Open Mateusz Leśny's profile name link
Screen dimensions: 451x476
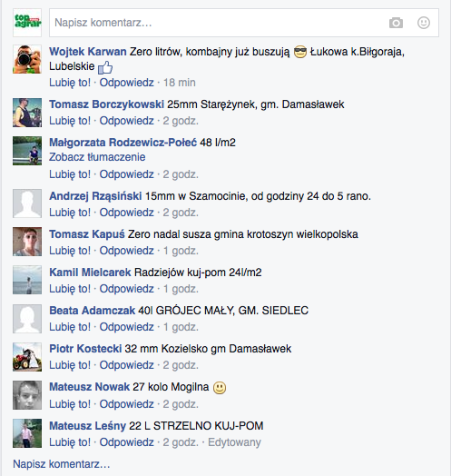[x=87, y=426]
